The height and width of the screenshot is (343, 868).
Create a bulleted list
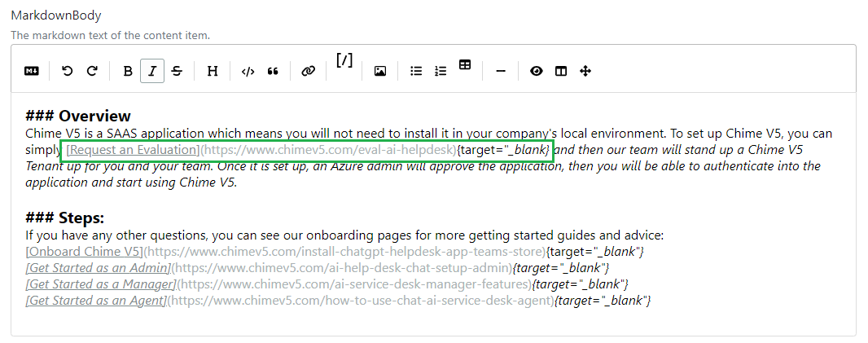tap(416, 71)
